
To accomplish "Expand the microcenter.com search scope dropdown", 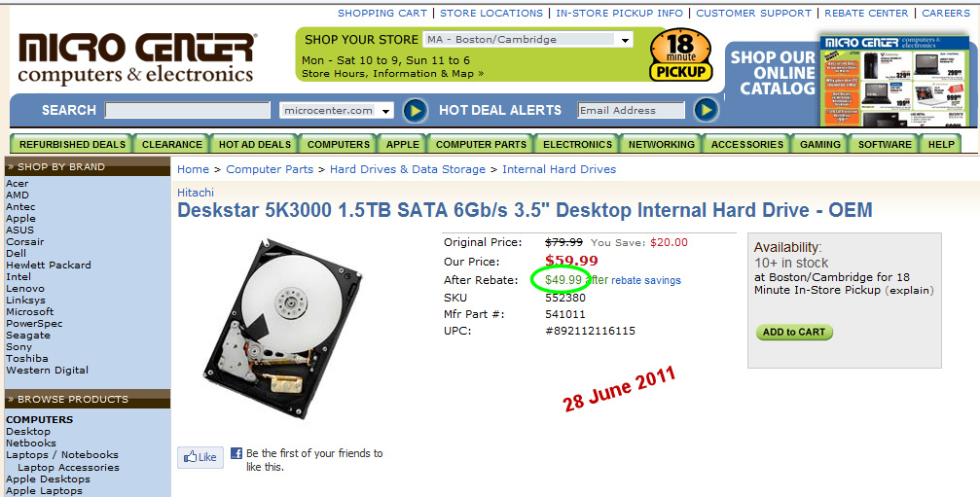I will click(x=337, y=111).
